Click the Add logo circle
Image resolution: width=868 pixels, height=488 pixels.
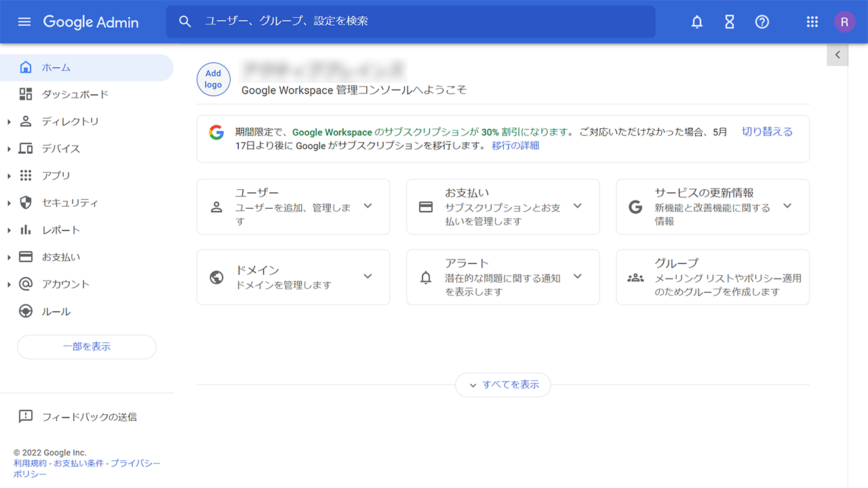click(x=213, y=79)
